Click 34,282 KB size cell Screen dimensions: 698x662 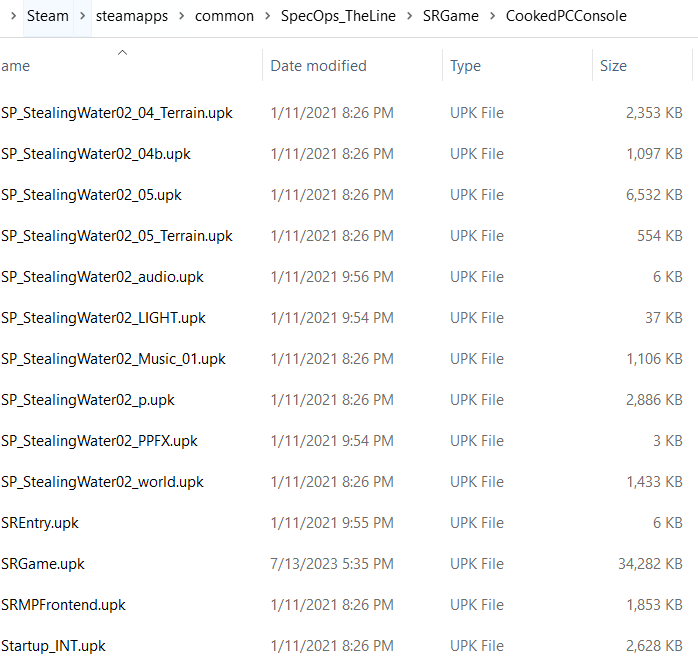tap(650, 564)
